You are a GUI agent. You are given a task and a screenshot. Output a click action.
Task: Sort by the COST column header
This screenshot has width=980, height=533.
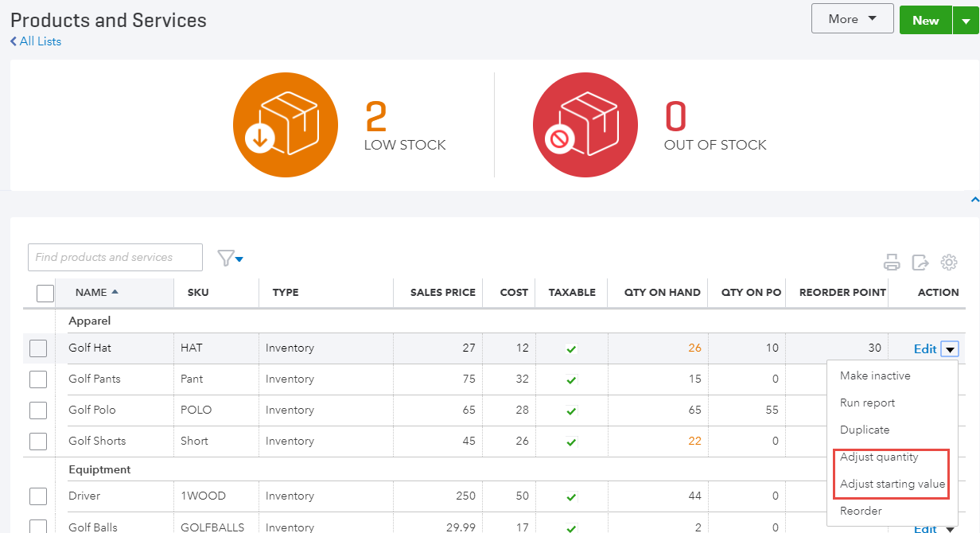point(514,292)
